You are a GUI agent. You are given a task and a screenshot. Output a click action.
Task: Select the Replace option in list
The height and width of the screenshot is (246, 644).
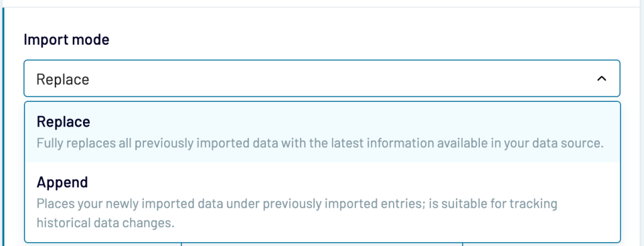[323, 132]
